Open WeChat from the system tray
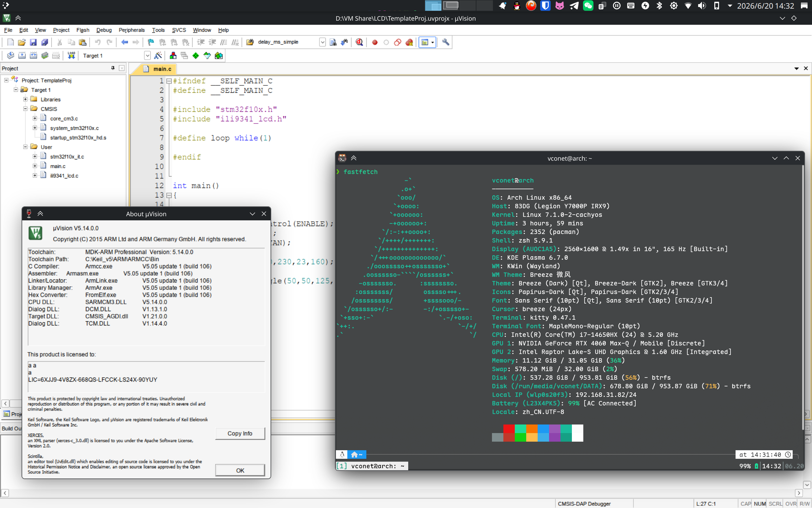The height and width of the screenshot is (508, 812). click(588, 6)
